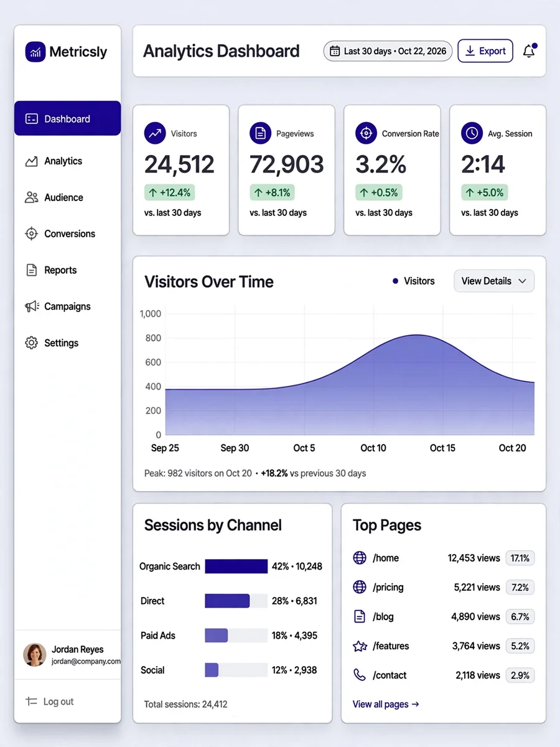Click the Avg. Session clock icon
Image resolution: width=560 pixels, height=747 pixels.
point(472,133)
